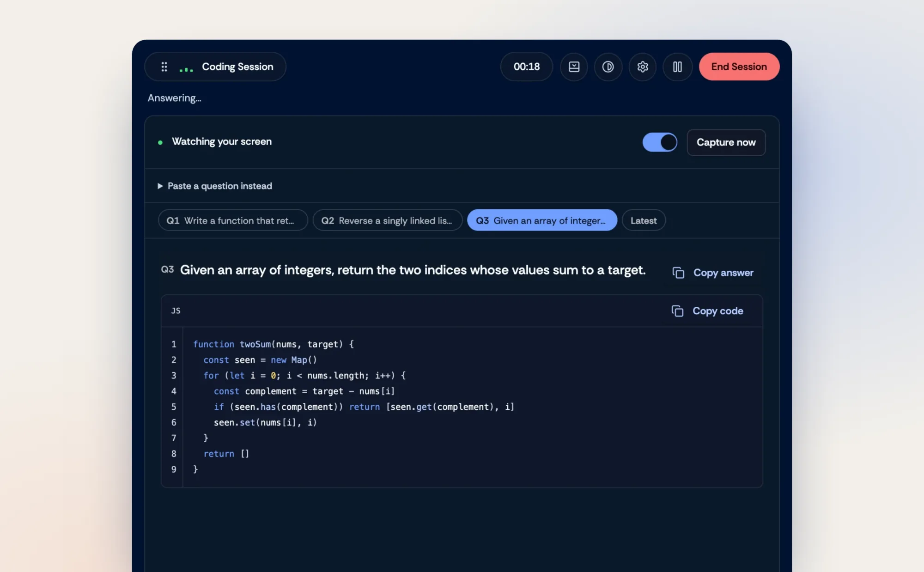The width and height of the screenshot is (924, 572).
Task: Click the Copy answer icon
Action: (x=678, y=273)
